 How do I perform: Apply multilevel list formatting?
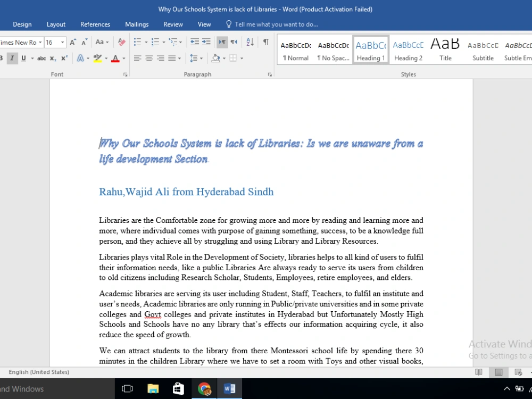click(x=173, y=42)
